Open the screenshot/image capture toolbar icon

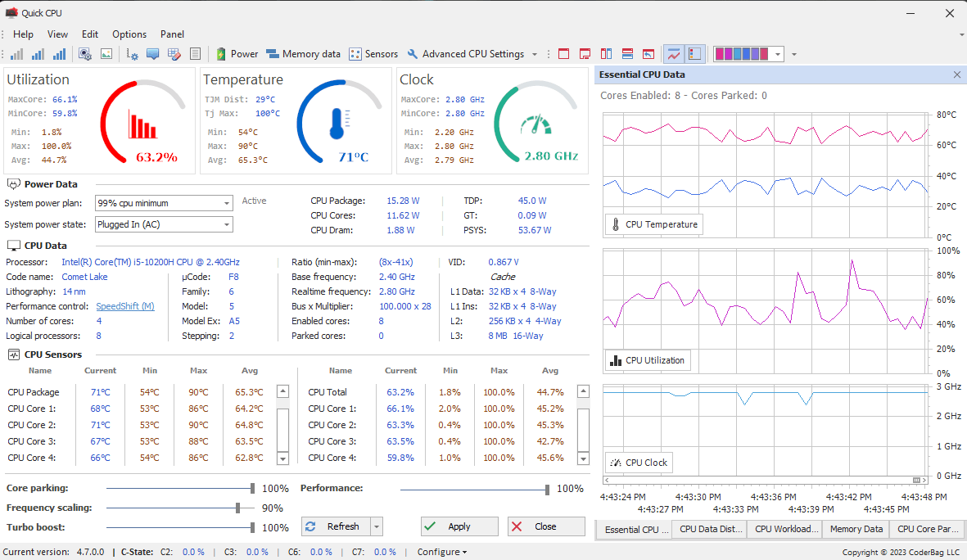pyautogui.click(x=106, y=52)
